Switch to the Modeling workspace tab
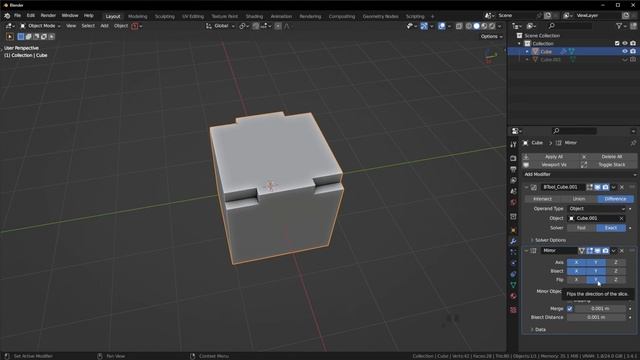Screen dimensions: 640x360 tap(138, 17)
